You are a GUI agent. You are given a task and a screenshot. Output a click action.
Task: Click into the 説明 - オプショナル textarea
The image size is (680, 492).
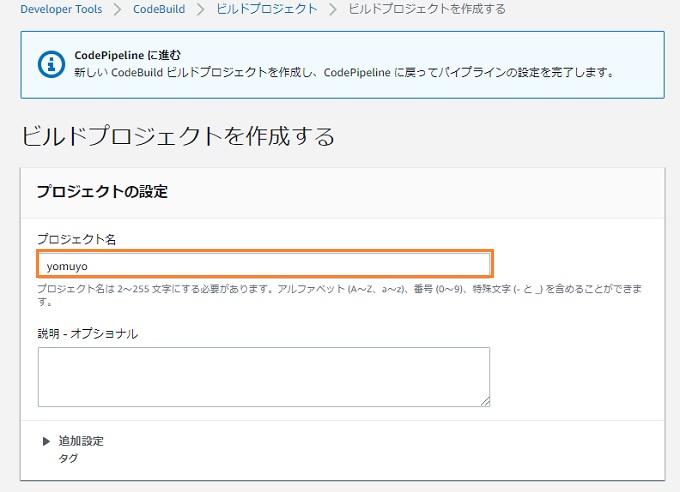pos(264,377)
